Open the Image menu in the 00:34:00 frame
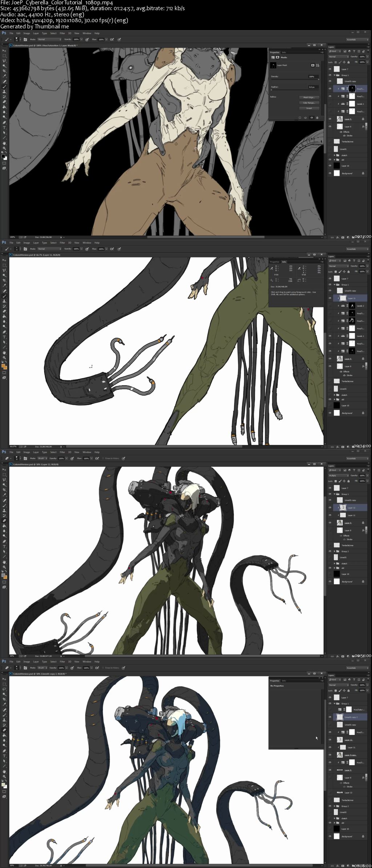 27,243
